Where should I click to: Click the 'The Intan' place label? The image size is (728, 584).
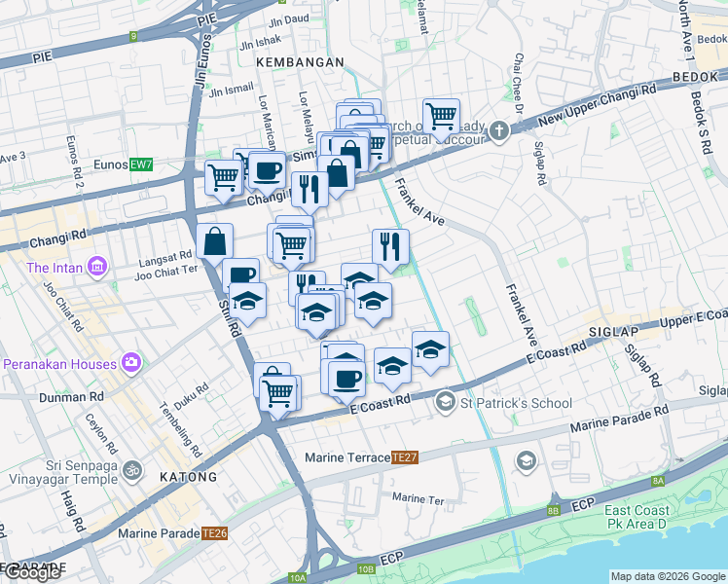tap(55, 268)
